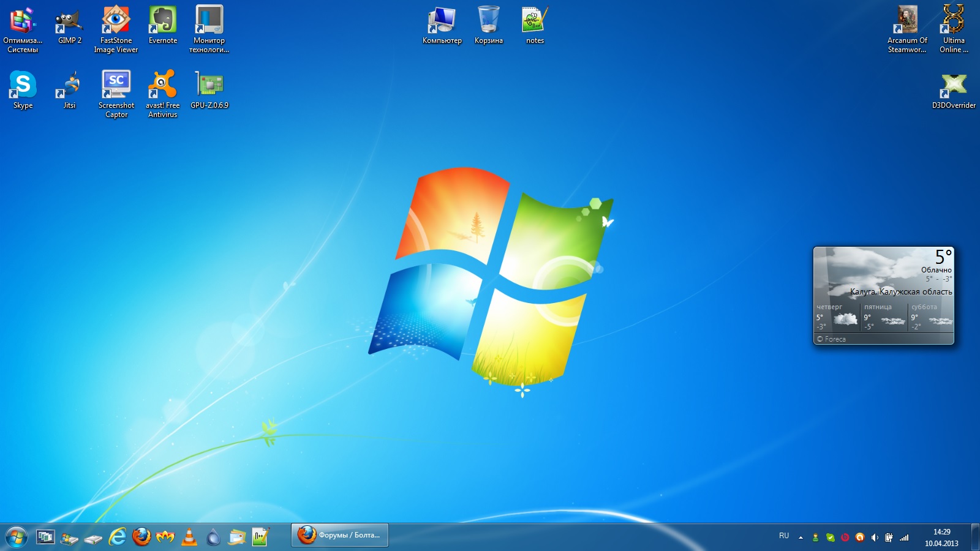Click the window switcher taskbar icon
This screenshot has width=980, height=551.
click(45, 537)
